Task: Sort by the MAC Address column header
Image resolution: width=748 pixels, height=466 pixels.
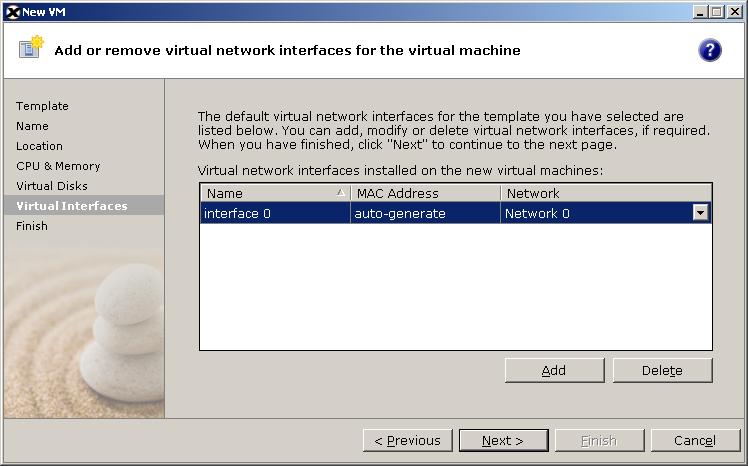Action: click(x=425, y=193)
